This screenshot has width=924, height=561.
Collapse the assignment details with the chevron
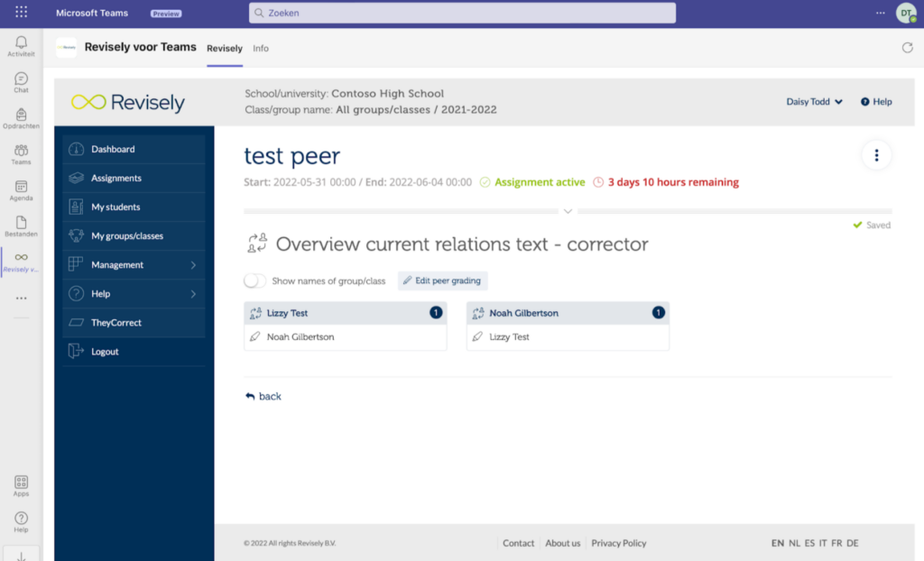(568, 209)
